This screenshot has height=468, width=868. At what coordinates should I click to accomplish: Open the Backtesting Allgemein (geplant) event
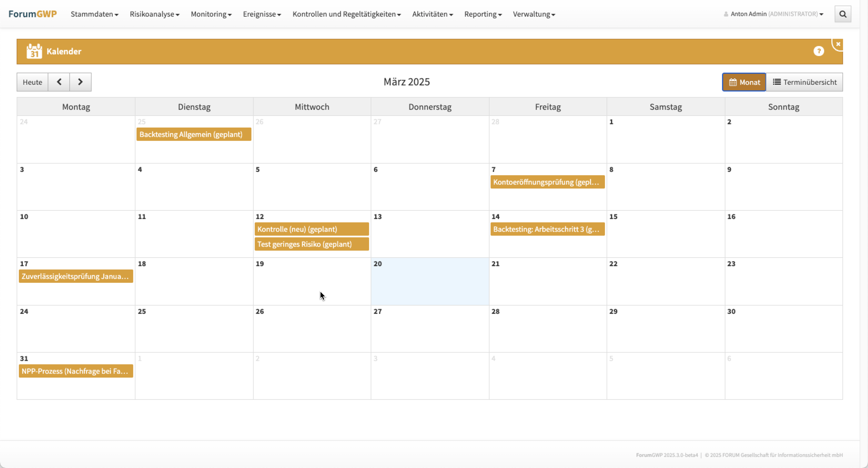pyautogui.click(x=194, y=134)
